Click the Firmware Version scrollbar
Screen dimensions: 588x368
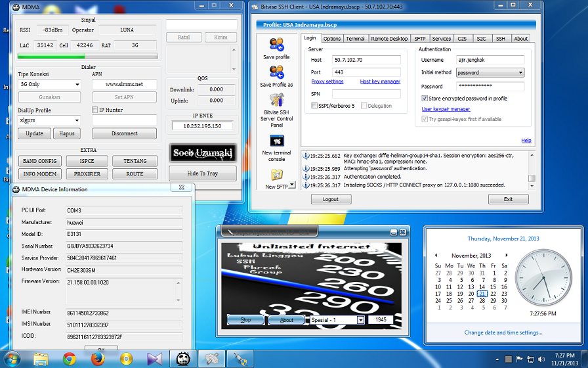click(178, 291)
